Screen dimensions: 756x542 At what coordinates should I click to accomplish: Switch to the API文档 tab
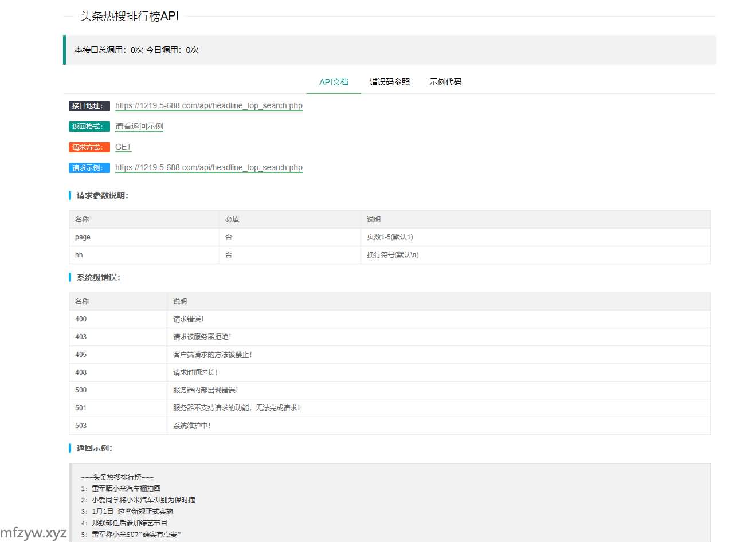click(x=334, y=82)
